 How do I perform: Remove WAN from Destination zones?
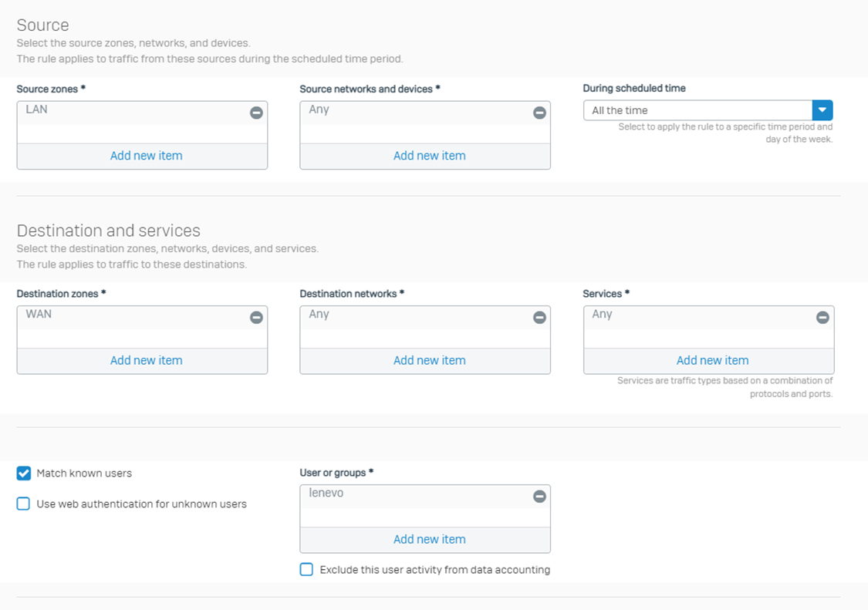pyautogui.click(x=256, y=318)
